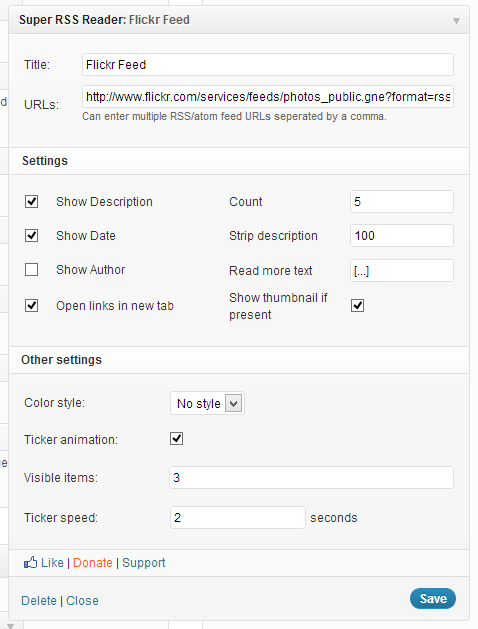Click the thumbs-up Like icon
Screen dimensions: 478x629
[x=31, y=562]
